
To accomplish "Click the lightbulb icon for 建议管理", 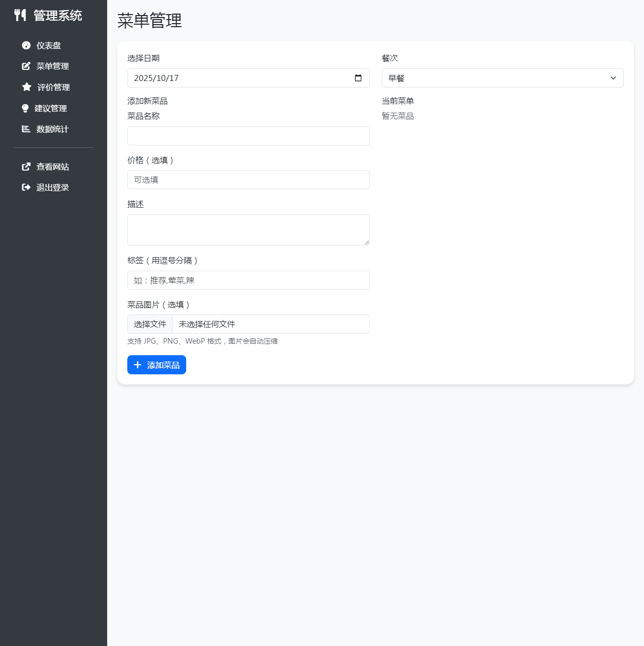I will [26, 108].
